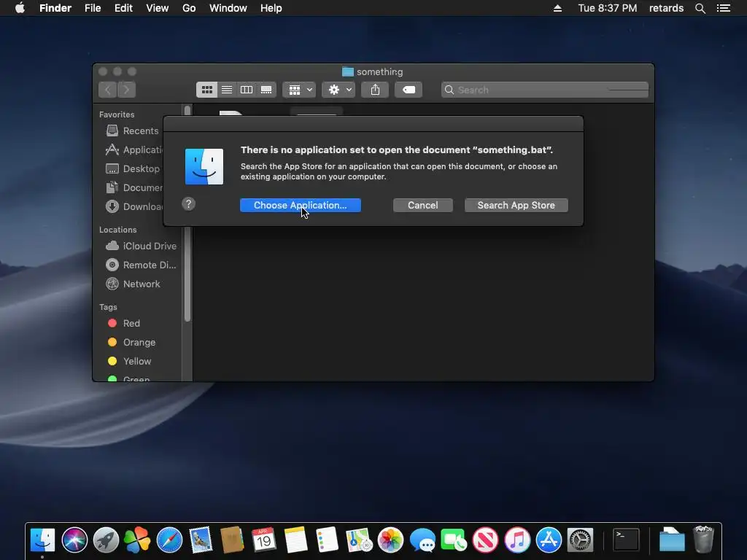Switch Finder to column view

point(247,90)
